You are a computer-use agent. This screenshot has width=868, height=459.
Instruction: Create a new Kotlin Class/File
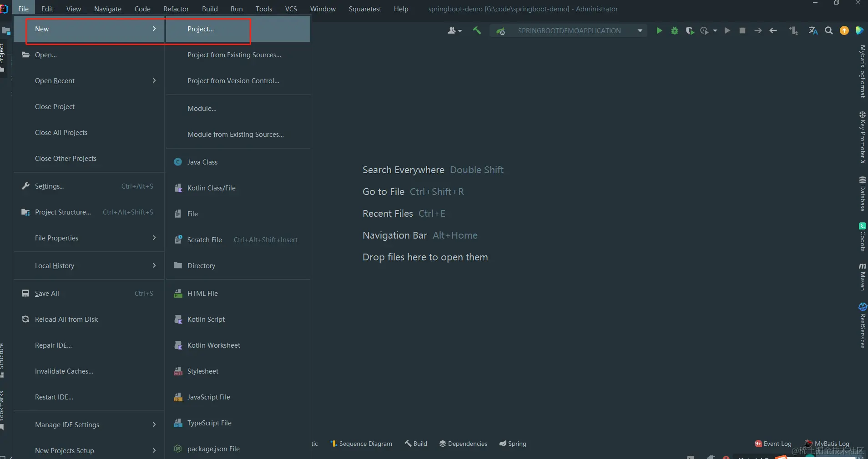pyautogui.click(x=238, y=188)
